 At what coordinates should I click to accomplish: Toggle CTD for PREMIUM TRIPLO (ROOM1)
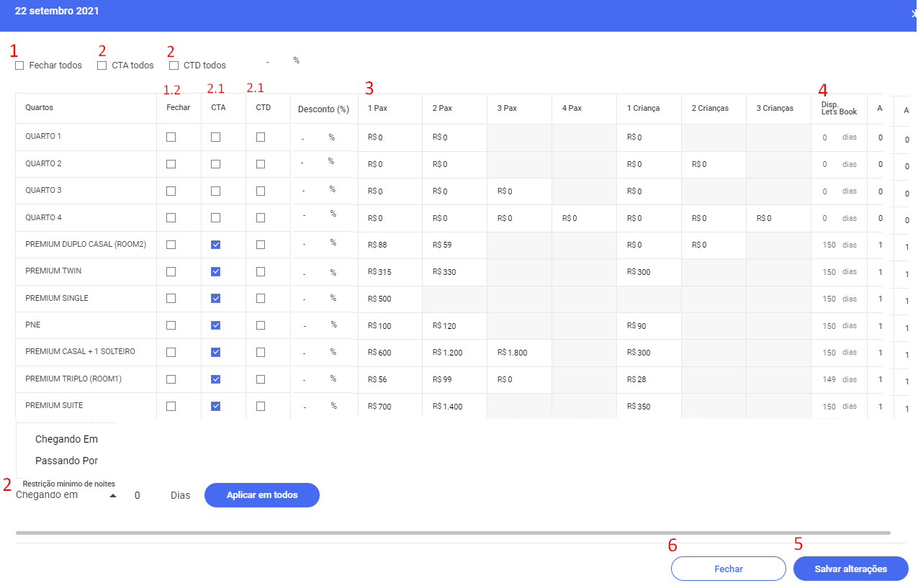(261, 379)
